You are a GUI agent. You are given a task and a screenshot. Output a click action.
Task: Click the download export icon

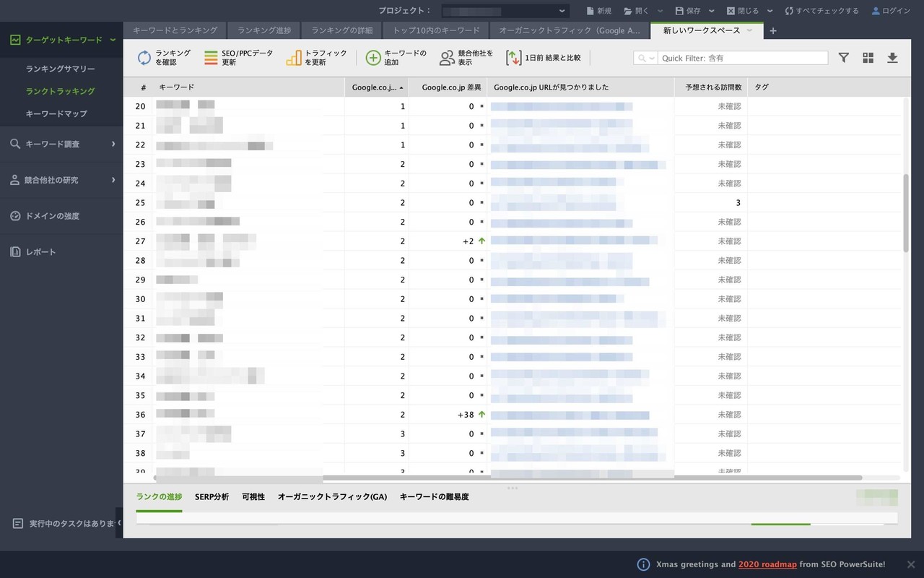(892, 58)
